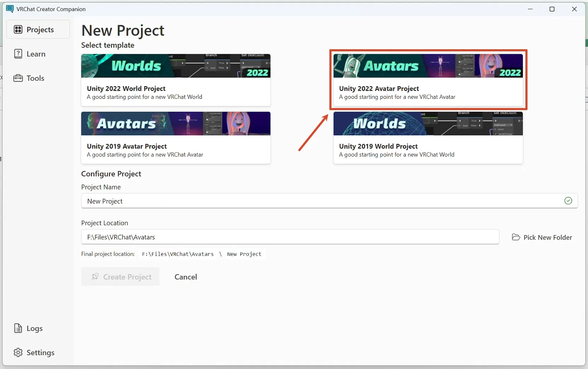Image resolution: width=588 pixels, height=369 pixels.
Task: Click the Projects grid icon
Action: click(x=18, y=29)
